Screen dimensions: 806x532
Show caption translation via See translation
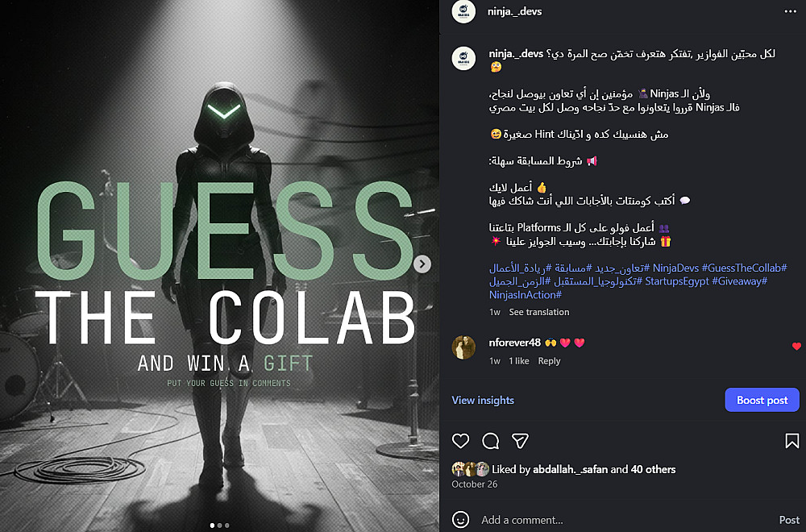point(538,312)
